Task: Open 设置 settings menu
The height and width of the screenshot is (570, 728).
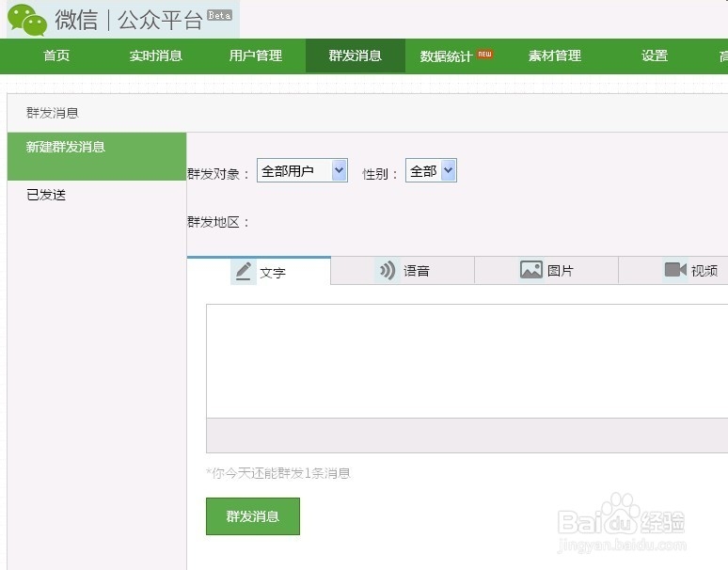Action: [x=655, y=55]
